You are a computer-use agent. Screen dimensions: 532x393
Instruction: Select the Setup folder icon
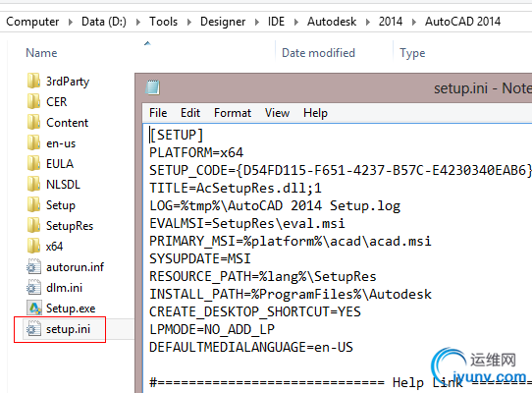(x=34, y=204)
